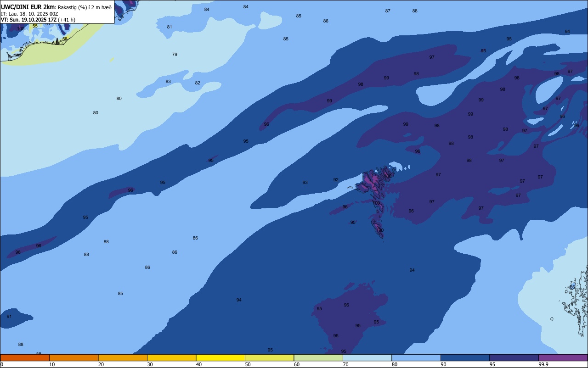The height and width of the screenshot is (368, 588).
Task: Click the pale blue 70–80 legend swatch
Action: 367,357
